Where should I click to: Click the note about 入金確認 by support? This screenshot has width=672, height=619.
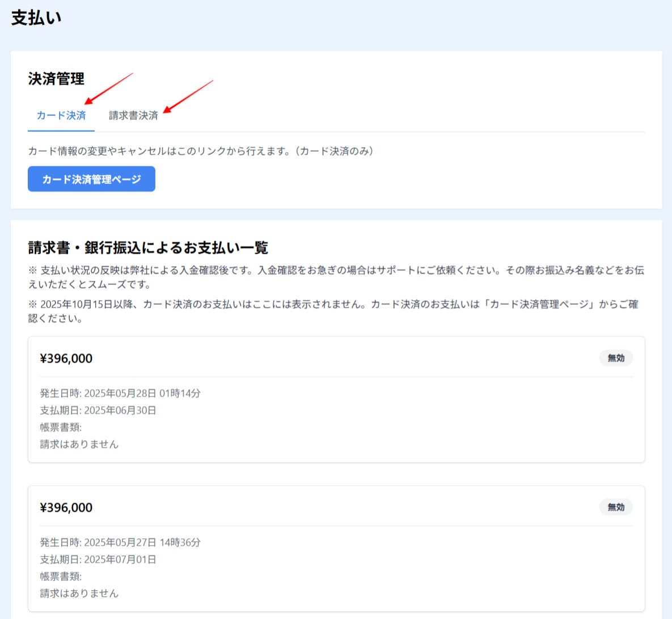click(x=336, y=277)
